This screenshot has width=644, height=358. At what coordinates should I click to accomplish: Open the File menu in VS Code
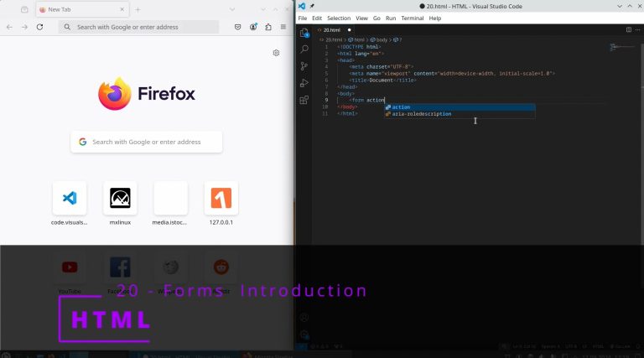click(x=302, y=18)
